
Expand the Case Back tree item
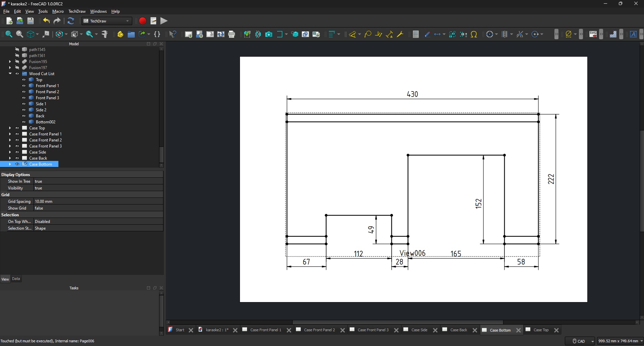click(10, 158)
